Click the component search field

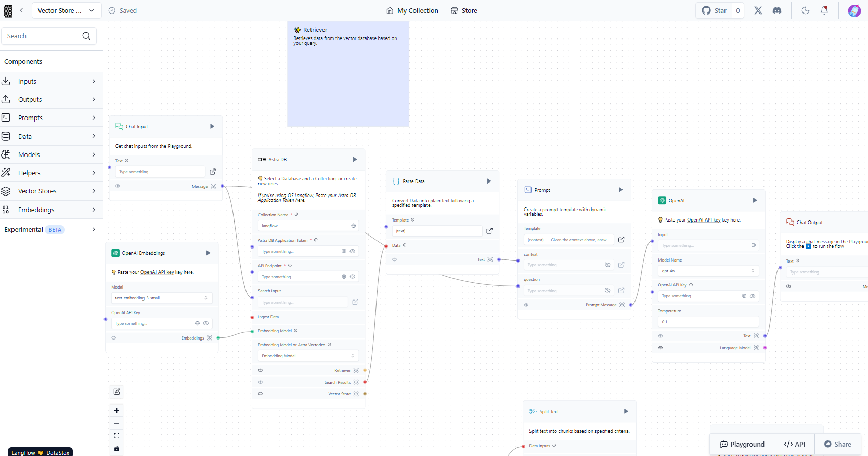pos(49,36)
